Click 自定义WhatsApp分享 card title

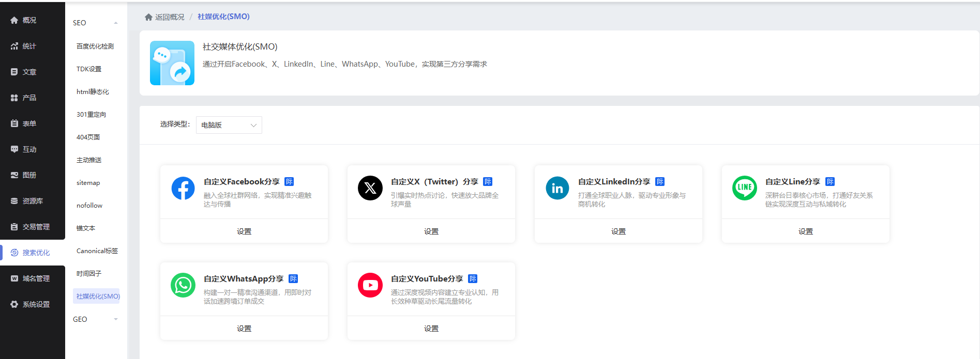tap(244, 279)
